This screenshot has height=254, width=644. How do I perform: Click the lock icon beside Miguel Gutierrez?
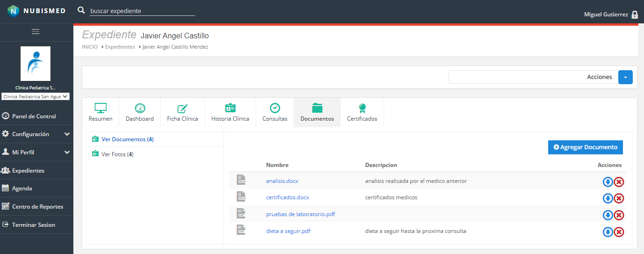(x=635, y=15)
